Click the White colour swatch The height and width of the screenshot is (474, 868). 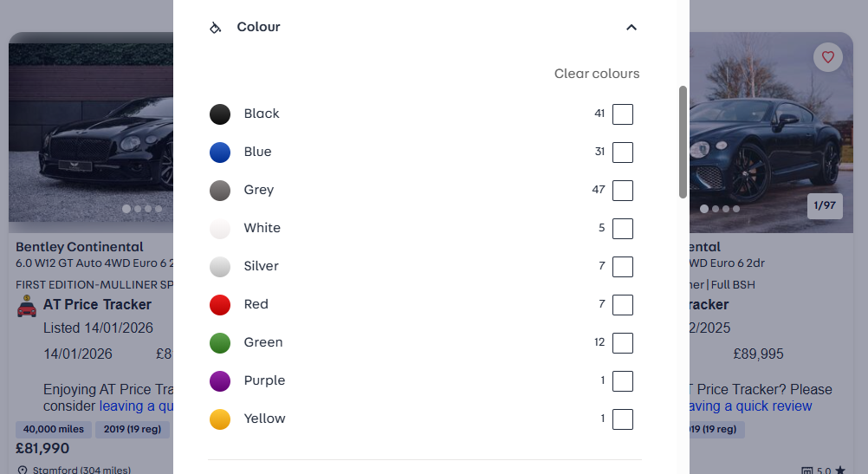point(220,229)
